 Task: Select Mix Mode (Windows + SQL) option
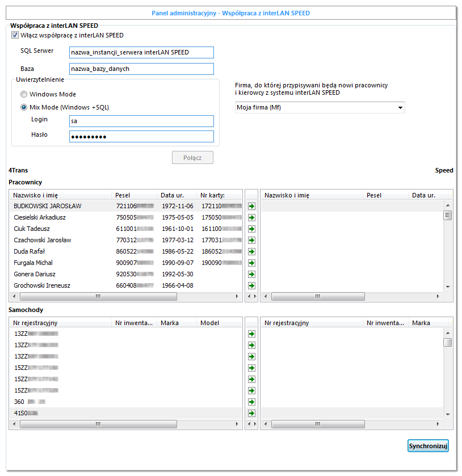coord(24,107)
